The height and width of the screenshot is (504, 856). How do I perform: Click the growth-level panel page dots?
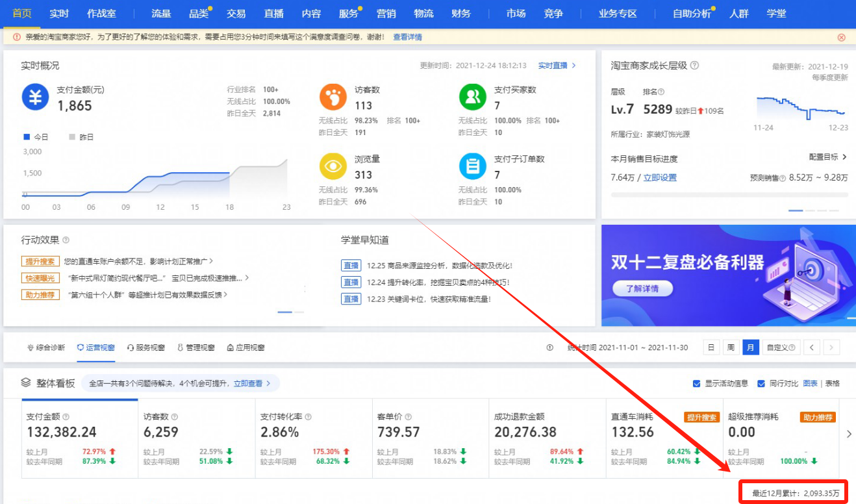tap(813, 210)
